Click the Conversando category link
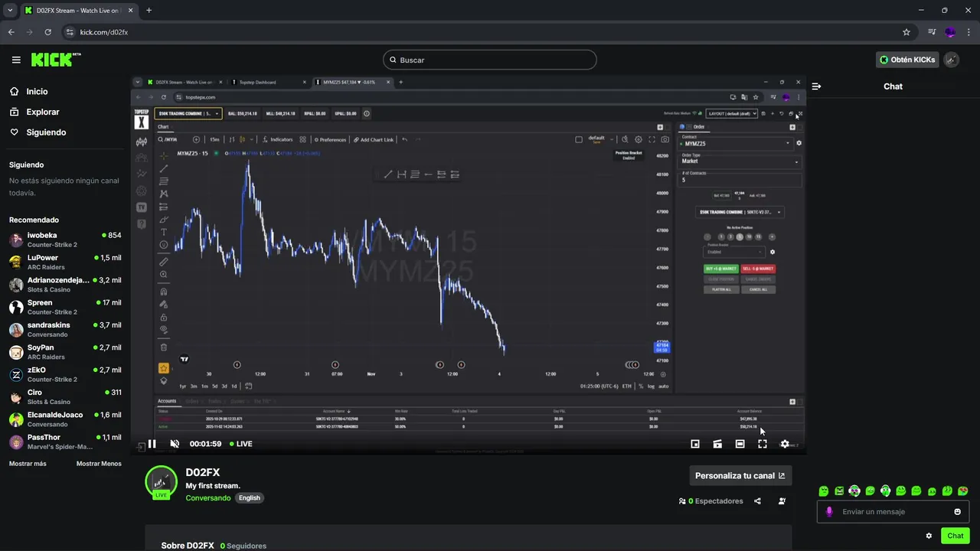This screenshot has width=980, height=551. (x=208, y=497)
